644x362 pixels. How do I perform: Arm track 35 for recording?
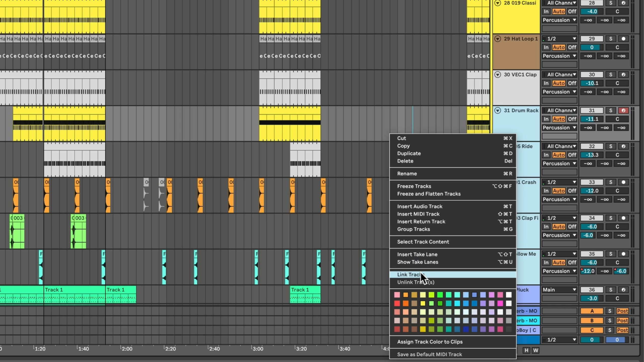[x=623, y=254]
